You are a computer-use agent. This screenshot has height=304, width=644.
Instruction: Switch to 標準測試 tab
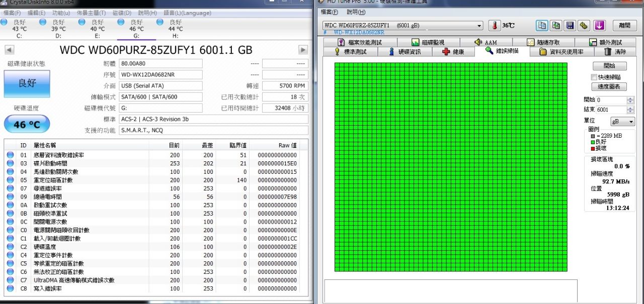click(x=351, y=52)
